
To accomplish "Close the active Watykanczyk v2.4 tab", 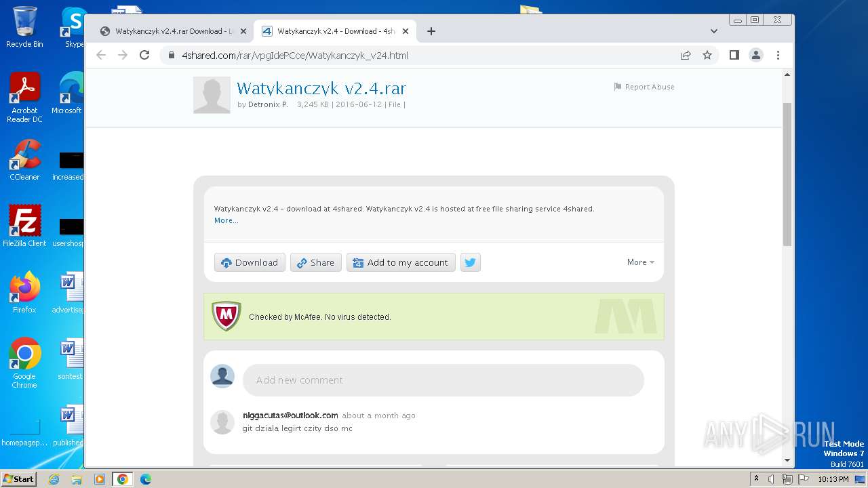I will coord(406,31).
